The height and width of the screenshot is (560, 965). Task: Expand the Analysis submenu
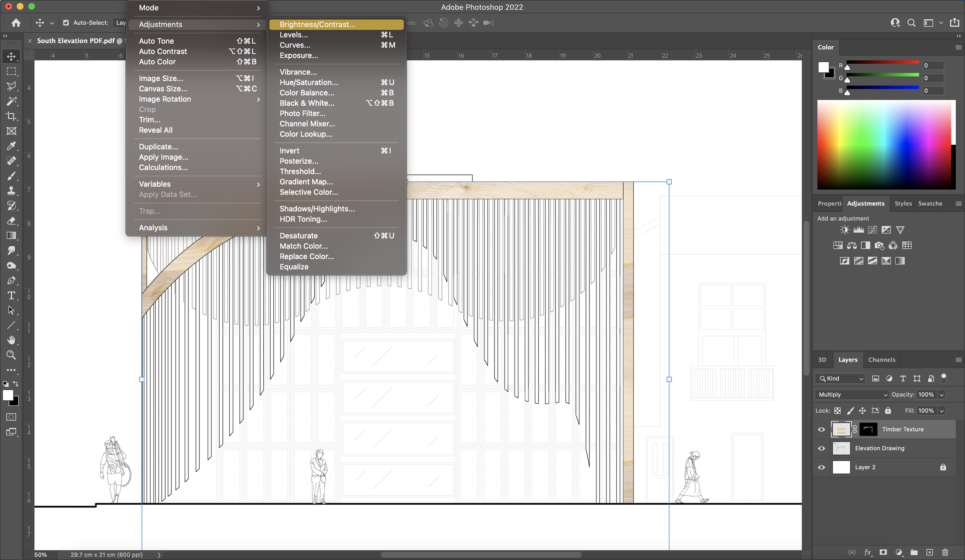coord(198,228)
